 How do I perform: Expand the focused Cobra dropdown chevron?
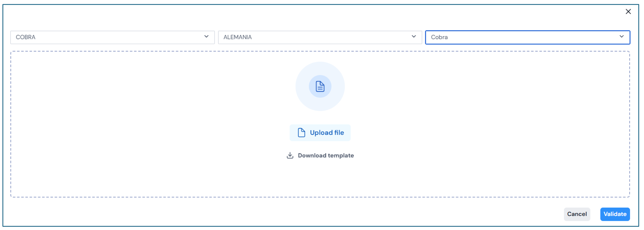621,36
